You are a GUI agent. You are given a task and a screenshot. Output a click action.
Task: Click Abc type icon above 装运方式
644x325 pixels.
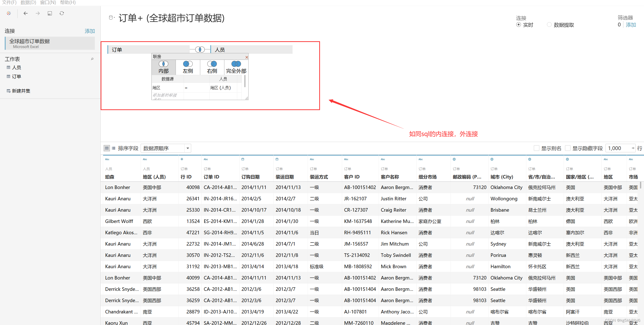(312, 159)
